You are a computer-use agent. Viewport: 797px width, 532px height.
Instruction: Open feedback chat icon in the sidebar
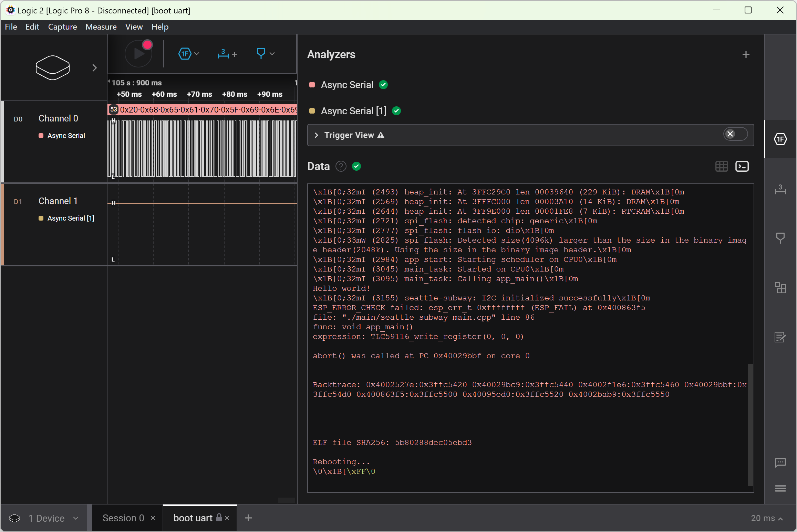[x=780, y=463]
